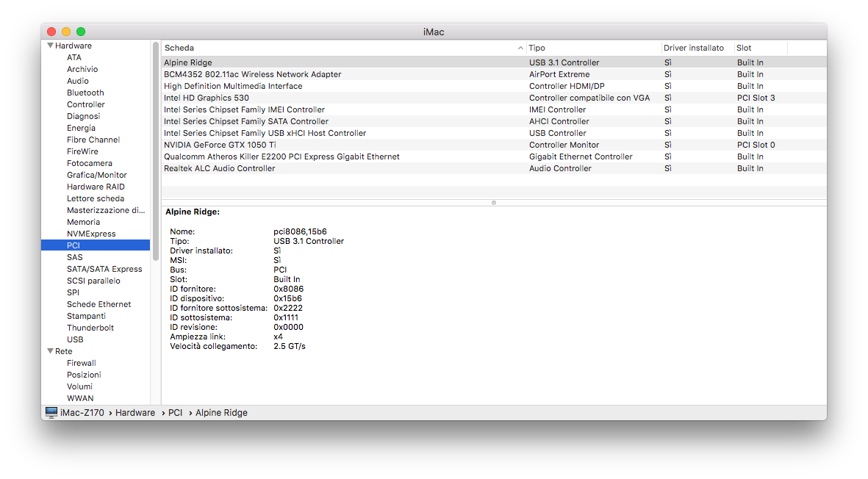Select NVIDIA GeForce GTX 1050 Ti row
868x479 pixels.
pos(494,145)
